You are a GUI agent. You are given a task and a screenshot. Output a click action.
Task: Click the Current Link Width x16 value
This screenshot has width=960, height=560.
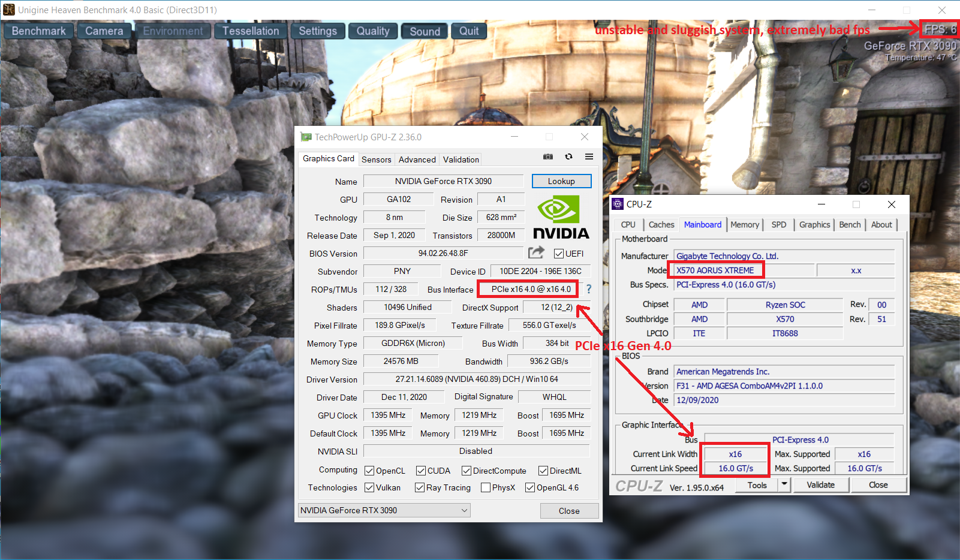(735, 454)
